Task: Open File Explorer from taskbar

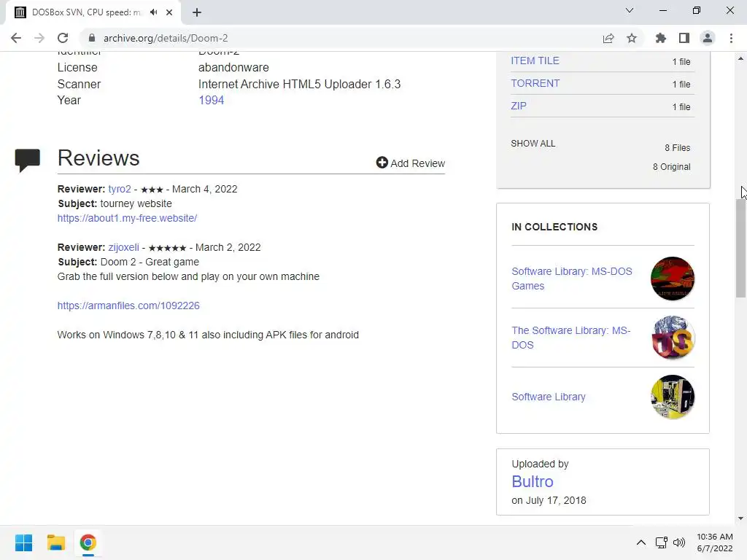Action: [x=55, y=542]
